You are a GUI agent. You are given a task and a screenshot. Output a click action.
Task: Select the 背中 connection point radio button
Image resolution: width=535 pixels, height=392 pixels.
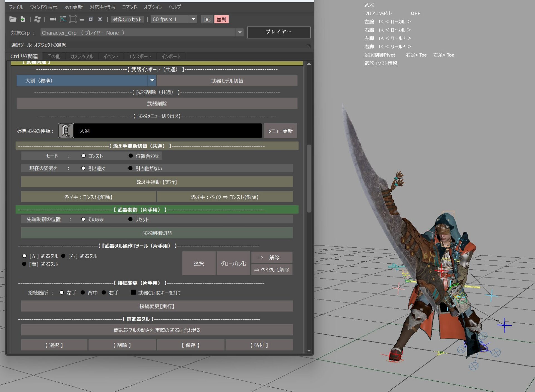[x=83, y=293]
